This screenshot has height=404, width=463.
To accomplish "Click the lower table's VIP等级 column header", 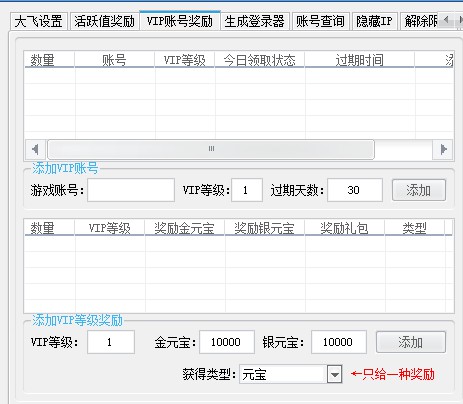I will 110,228.
